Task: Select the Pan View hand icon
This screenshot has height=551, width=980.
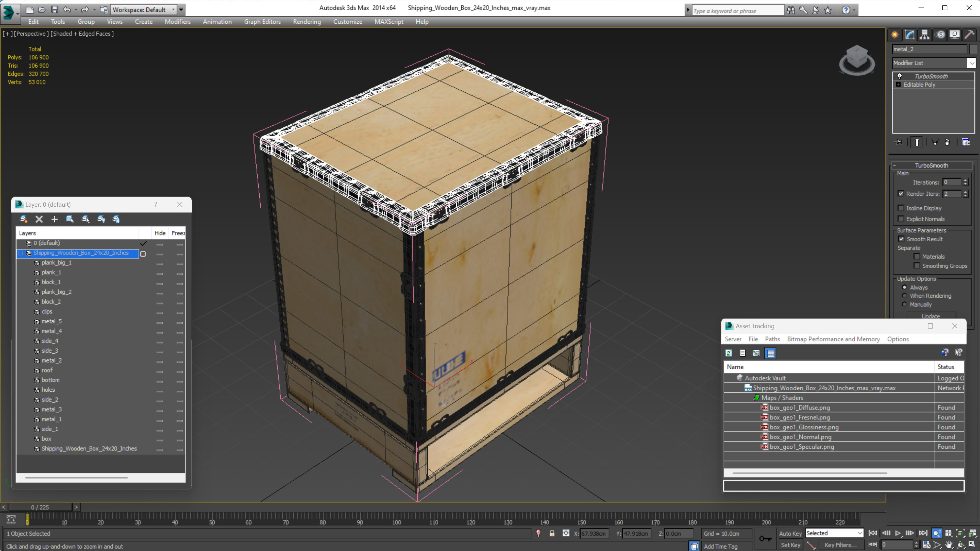Action: tap(949, 545)
